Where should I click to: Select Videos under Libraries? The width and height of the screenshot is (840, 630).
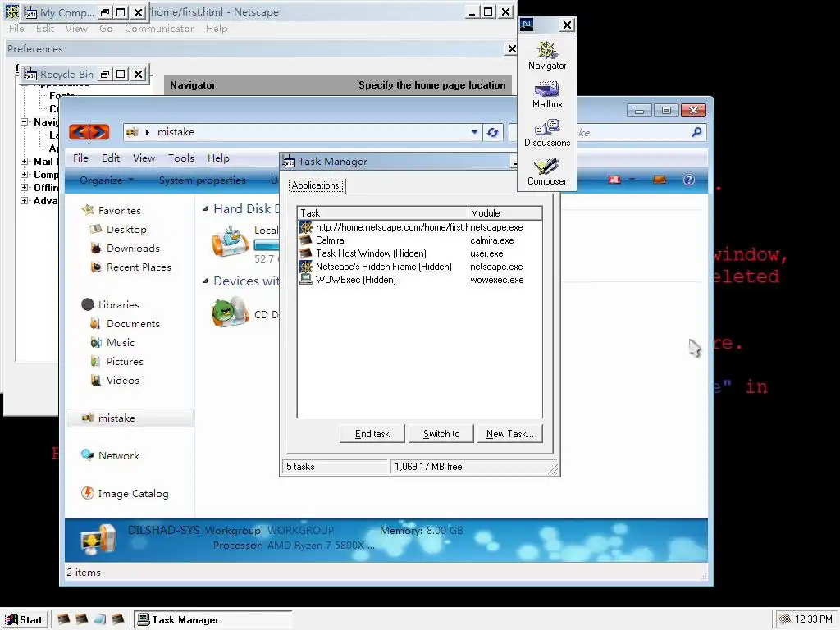[123, 380]
